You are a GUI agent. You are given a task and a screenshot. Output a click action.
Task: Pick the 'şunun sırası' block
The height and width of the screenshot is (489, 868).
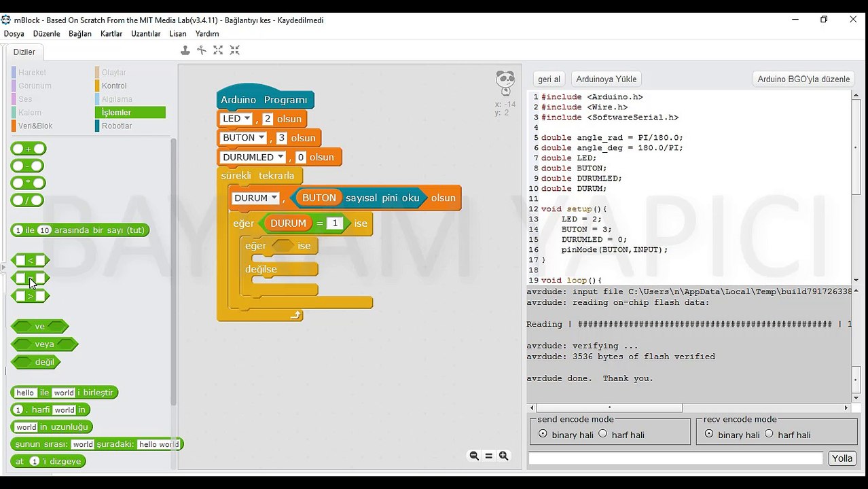(x=97, y=444)
